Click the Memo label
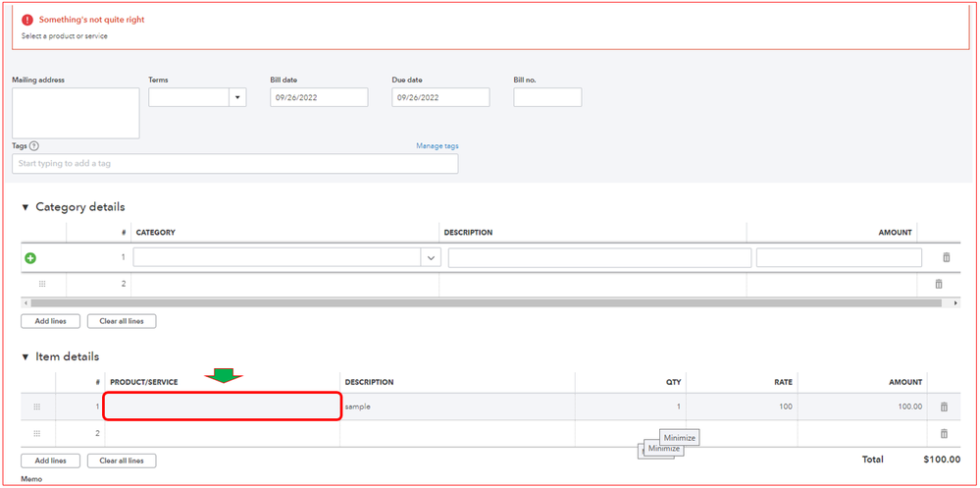980x488 pixels. (x=31, y=479)
